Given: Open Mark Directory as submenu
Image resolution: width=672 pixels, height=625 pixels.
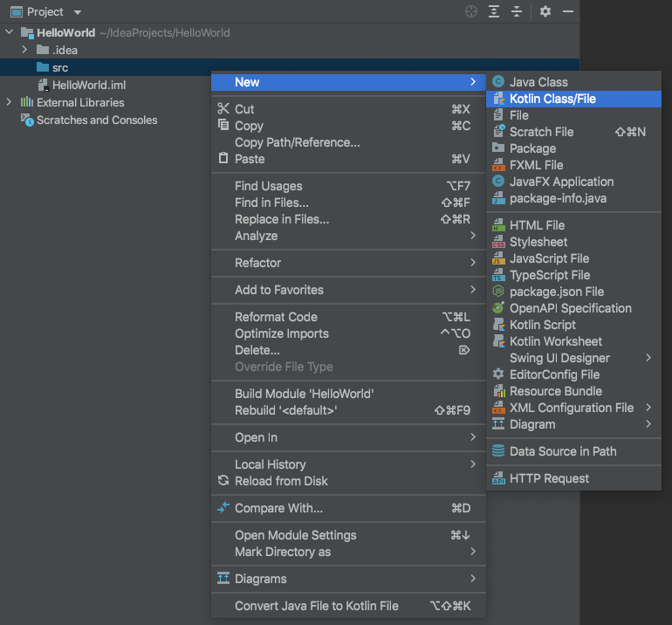Looking at the screenshot, I should click(348, 552).
